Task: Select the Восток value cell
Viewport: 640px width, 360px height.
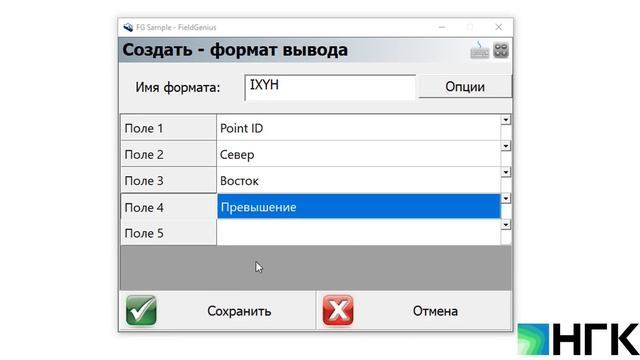Action: (x=359, y=180)
